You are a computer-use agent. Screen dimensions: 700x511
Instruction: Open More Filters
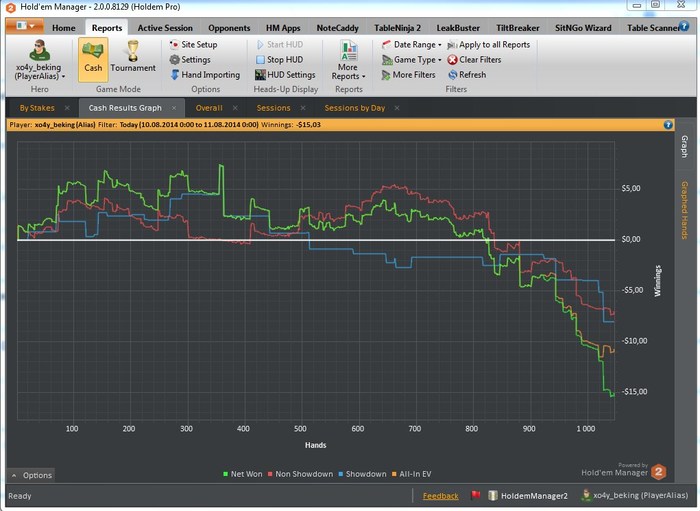pos(408,75)
